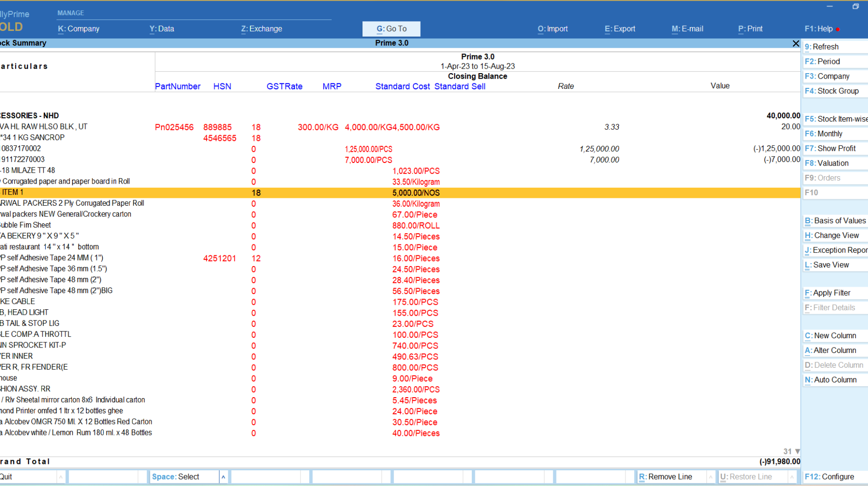The width and height of the screenshot is (868, 486).
Task: Open Change View options
Action: 832,235
